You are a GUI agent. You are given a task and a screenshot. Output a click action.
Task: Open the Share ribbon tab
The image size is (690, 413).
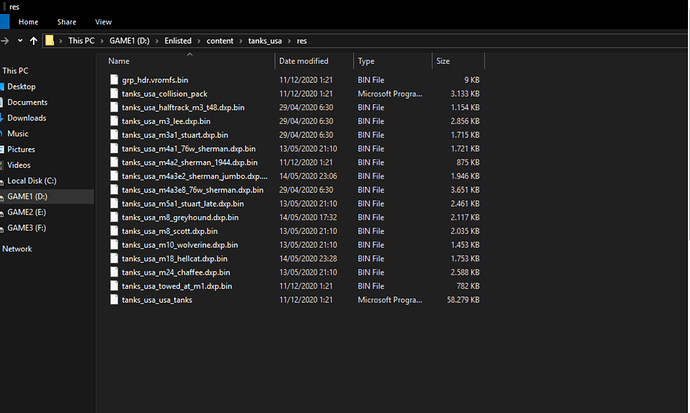tap(66, 22)
